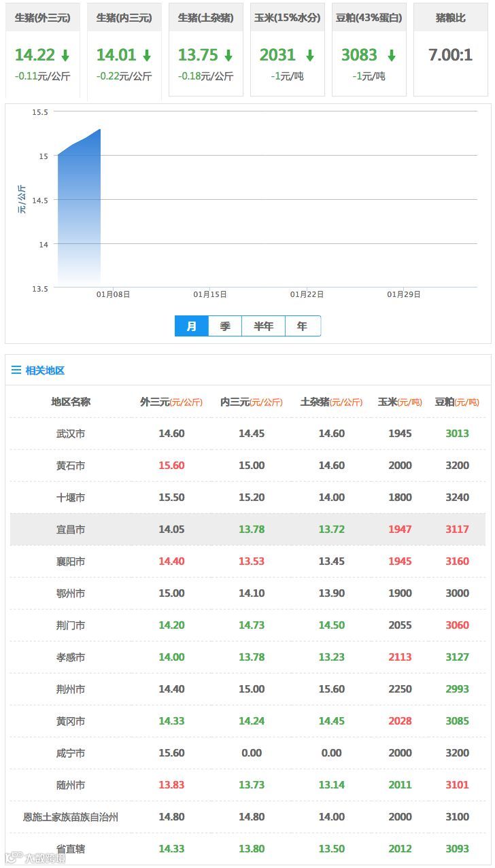
Task: Click the 内三元 column header
Action: click(252, 402)
